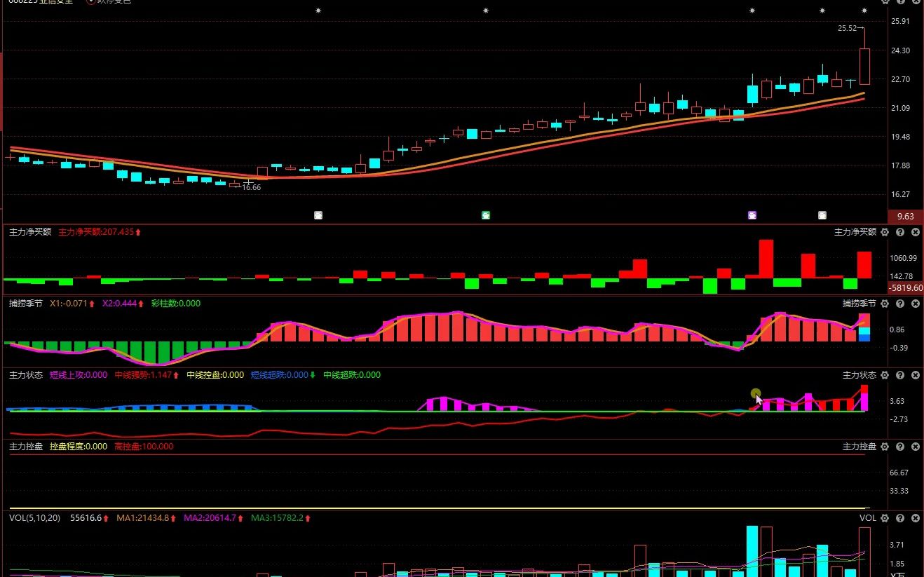Select the 捕捞季节 indicator name on the left
Viewport: 924px width, 577px height.
(26, 304)
